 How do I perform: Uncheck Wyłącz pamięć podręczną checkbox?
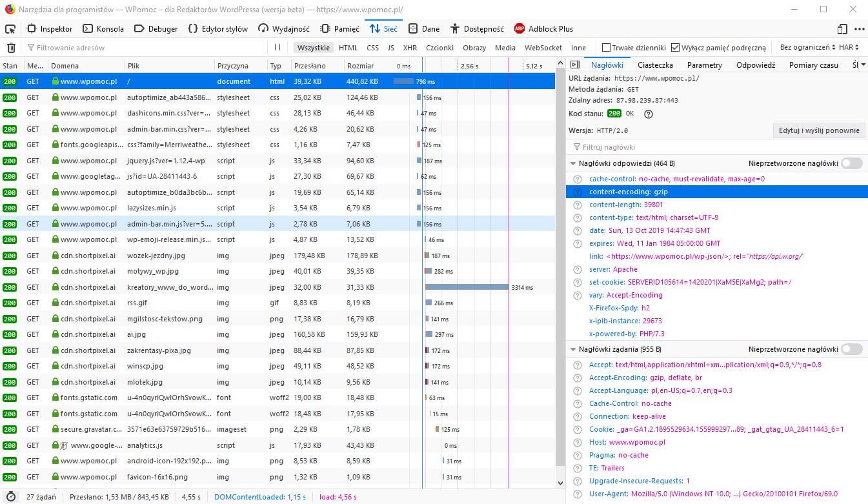pos(675,48)
